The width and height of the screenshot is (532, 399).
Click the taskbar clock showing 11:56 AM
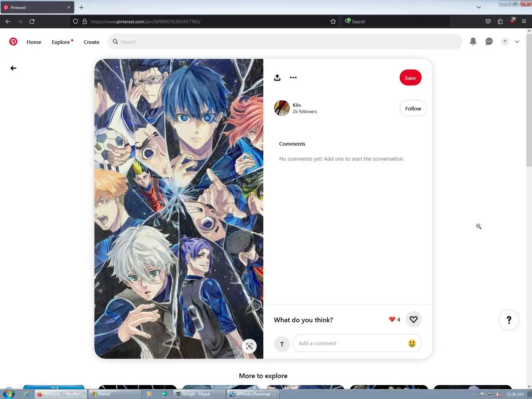pyautogui.click(x=515, y=394)
